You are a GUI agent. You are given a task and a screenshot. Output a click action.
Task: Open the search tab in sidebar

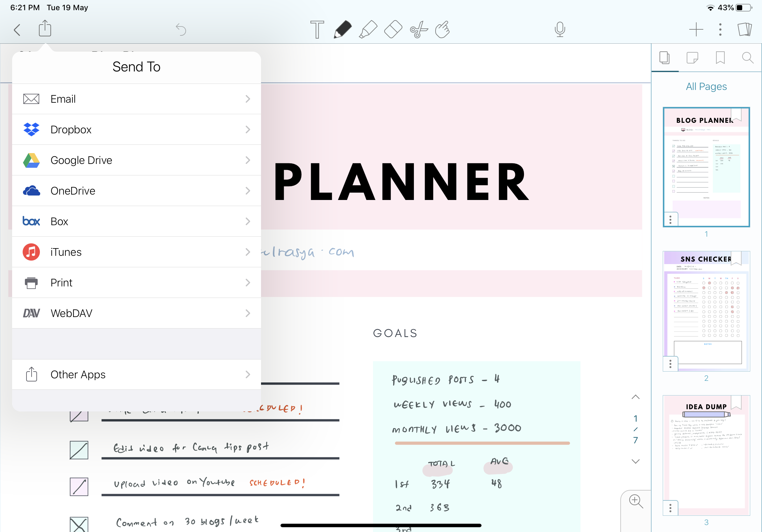point(747,58)
